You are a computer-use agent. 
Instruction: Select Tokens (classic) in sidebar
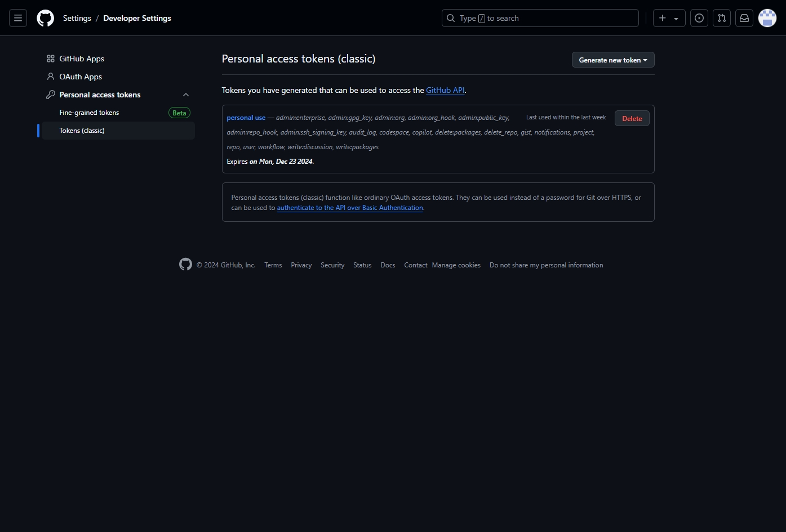coord(118,131)
